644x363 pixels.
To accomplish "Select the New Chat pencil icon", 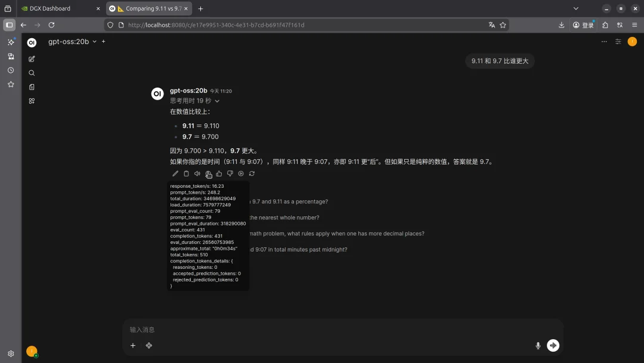I will tap(32, 58).
